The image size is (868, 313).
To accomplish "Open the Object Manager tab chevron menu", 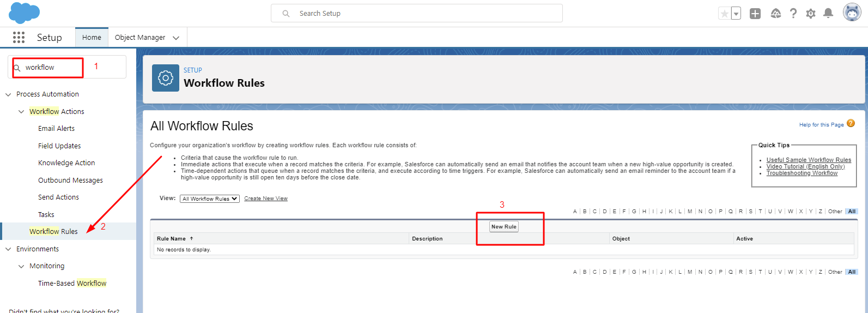I will click(176, 38).
